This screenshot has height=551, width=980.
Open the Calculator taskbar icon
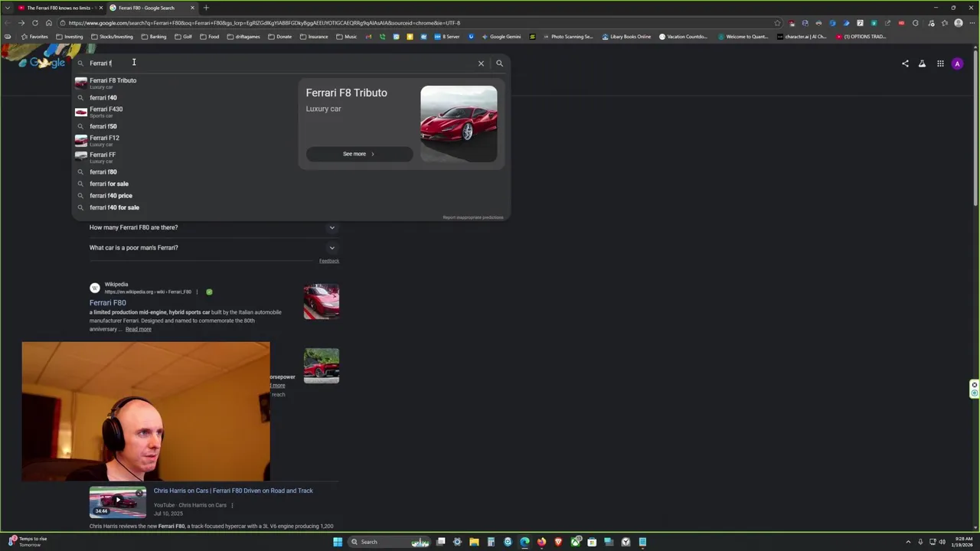(x=491, y=542)
